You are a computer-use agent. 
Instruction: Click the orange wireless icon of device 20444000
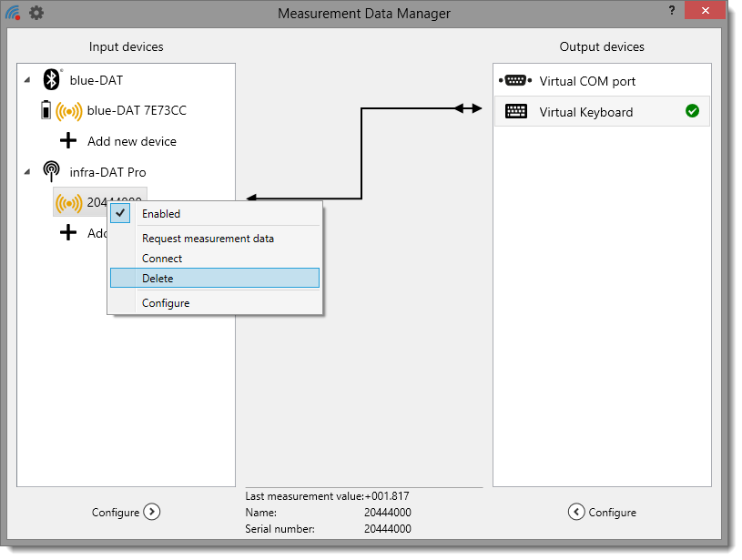click(68, 202)
